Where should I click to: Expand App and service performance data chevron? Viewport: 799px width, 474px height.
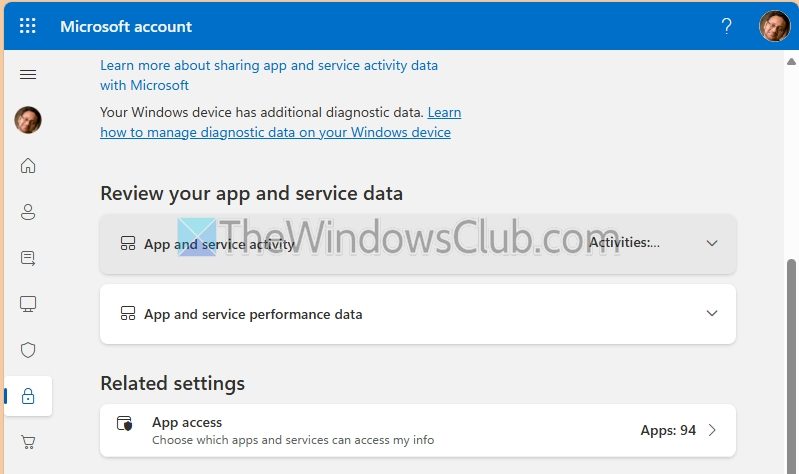coord(712,313)
